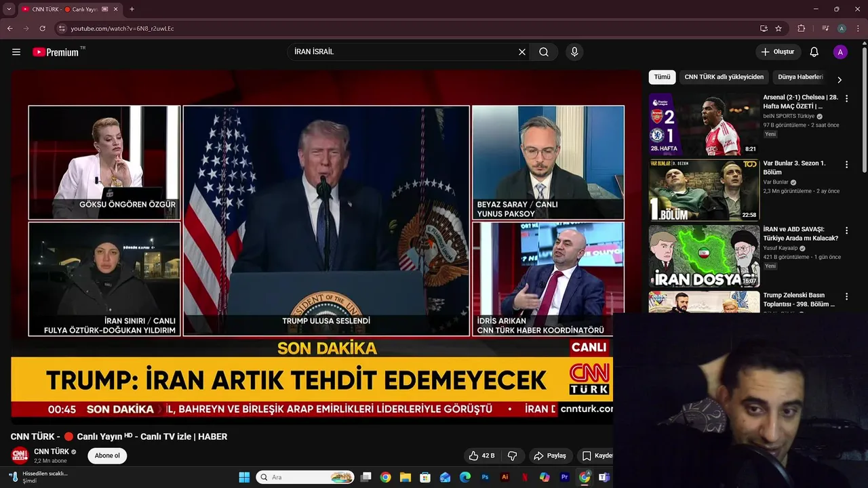Screen dimensions: 868x488
Task: Reload the current page
Action: pyautogui.click(x=42, y=28)
